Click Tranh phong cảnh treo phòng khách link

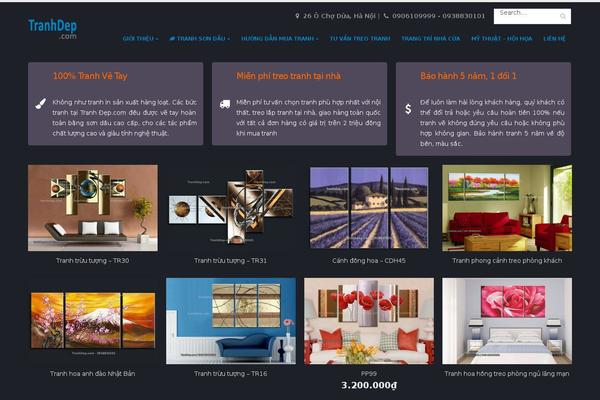(x=507, y=261)
